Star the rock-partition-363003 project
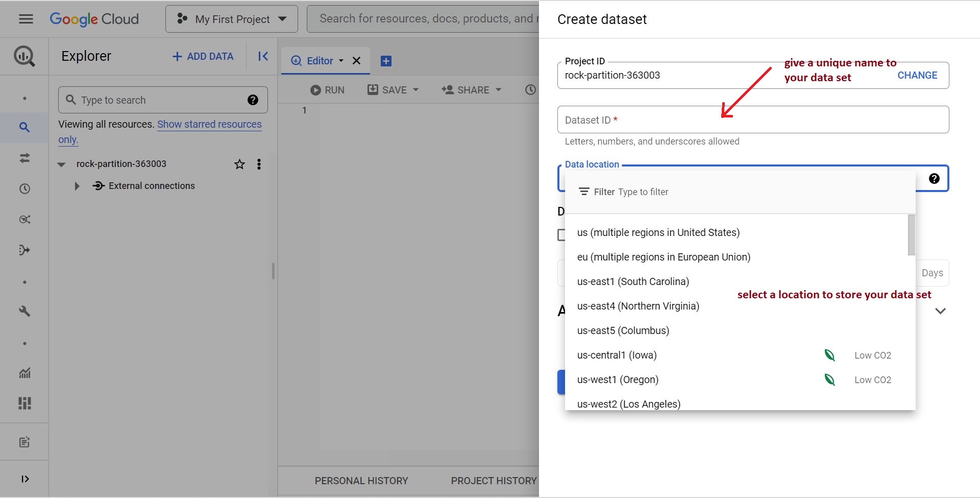This screenshot has height=498, width=980. pos(239,164)
